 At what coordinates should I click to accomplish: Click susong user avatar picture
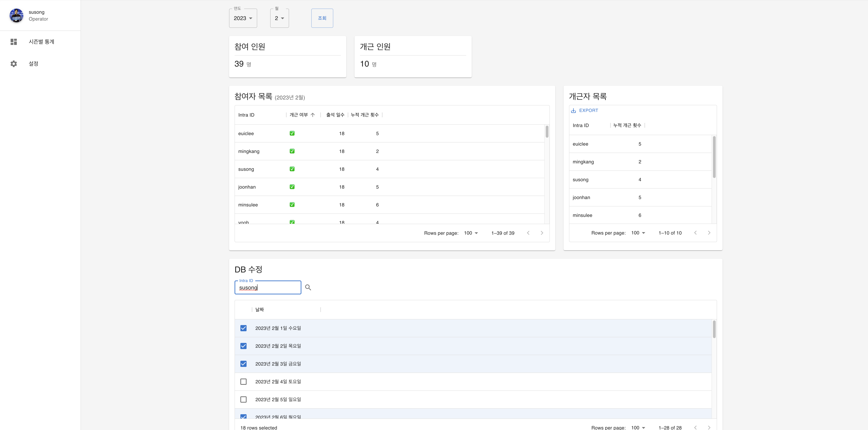[x=16, y=15]
